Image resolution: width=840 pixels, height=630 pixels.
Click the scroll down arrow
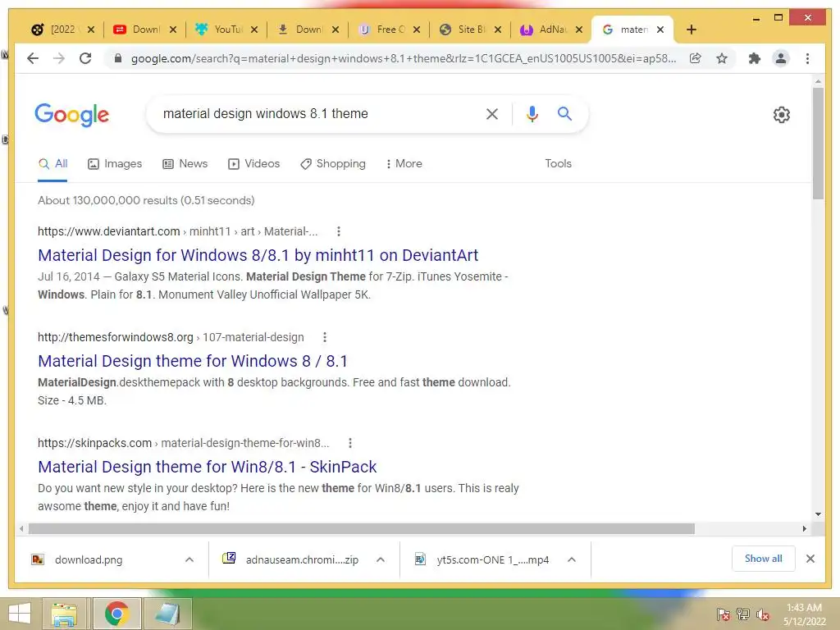[818, 514]
